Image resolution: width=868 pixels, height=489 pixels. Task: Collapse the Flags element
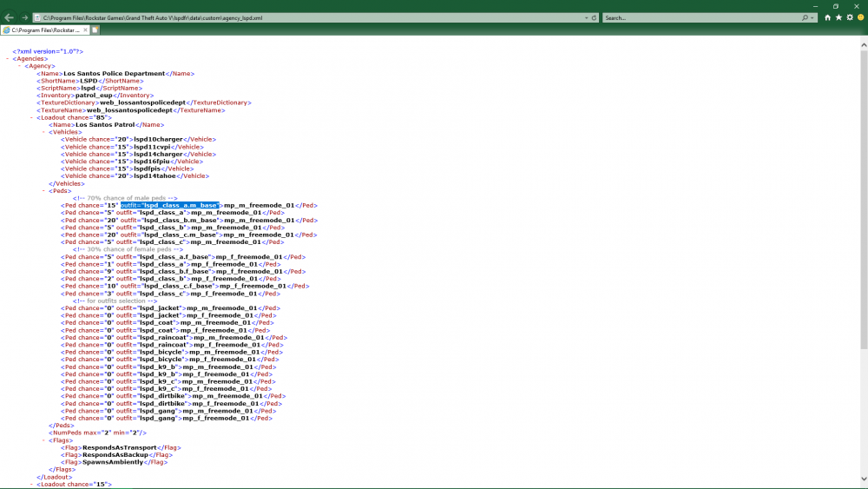click(x=43, y=440)
